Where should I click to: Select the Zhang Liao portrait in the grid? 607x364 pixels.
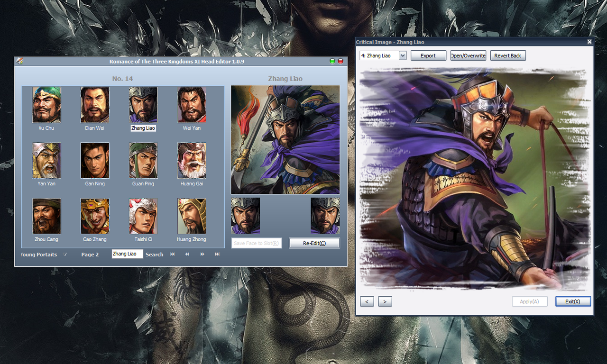(143, 105)
